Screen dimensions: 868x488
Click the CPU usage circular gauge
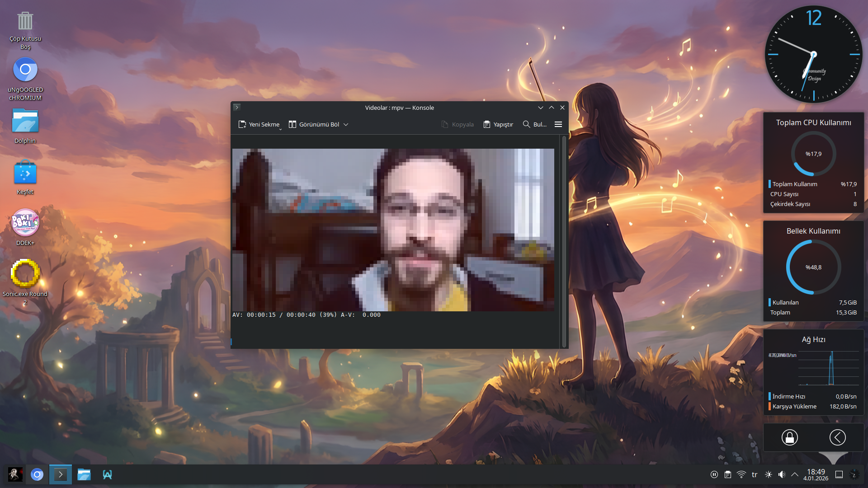pyautogui.click(x=813, y=154)
